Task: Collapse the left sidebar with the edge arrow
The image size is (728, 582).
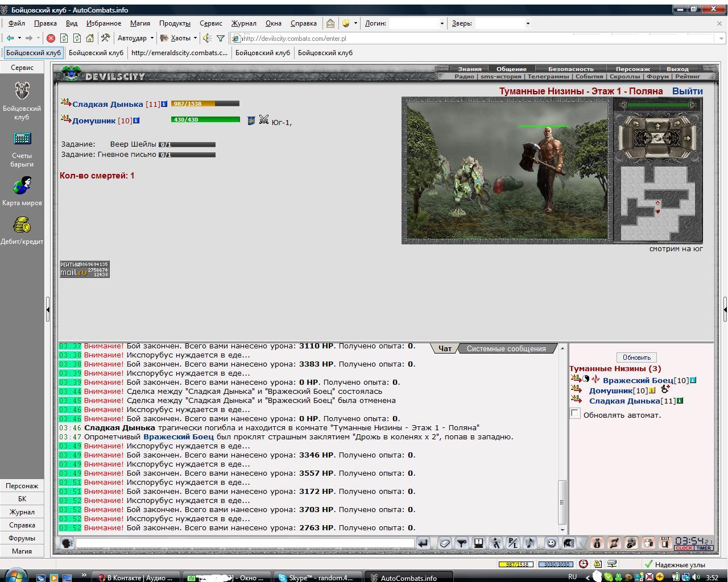Action: coord(48,310)
